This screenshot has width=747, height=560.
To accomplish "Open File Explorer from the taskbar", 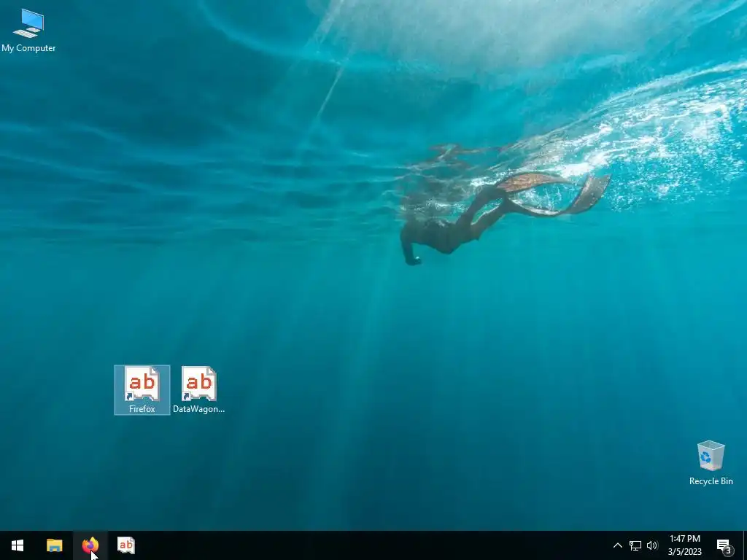I will click(x=54, y=545).
